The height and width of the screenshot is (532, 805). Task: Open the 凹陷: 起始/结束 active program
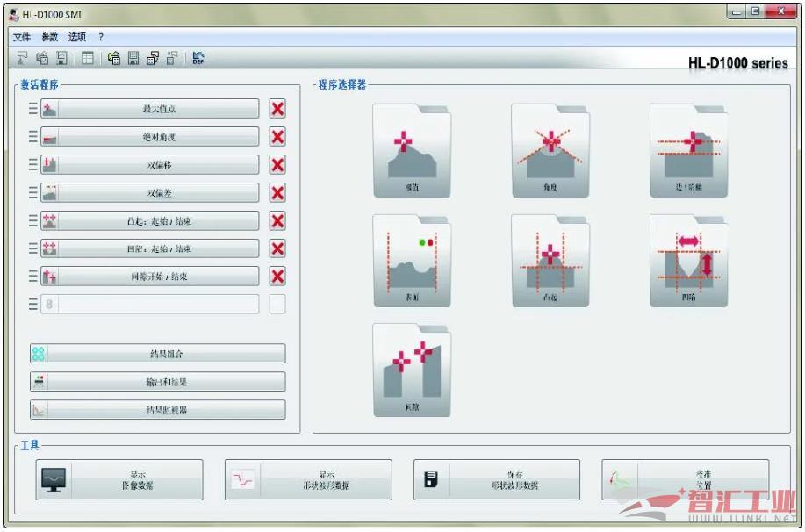(150, 248)
